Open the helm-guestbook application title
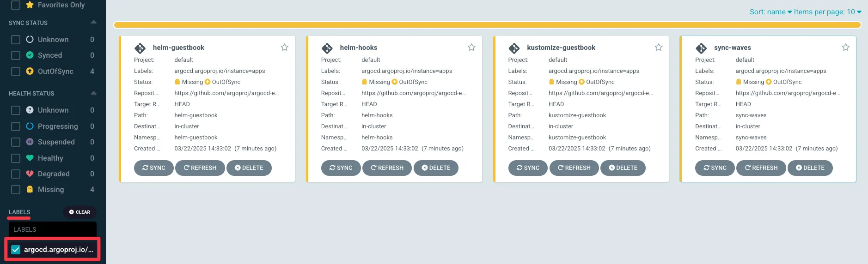Screen dimensions: 868x264 click(x=178, y=48)
